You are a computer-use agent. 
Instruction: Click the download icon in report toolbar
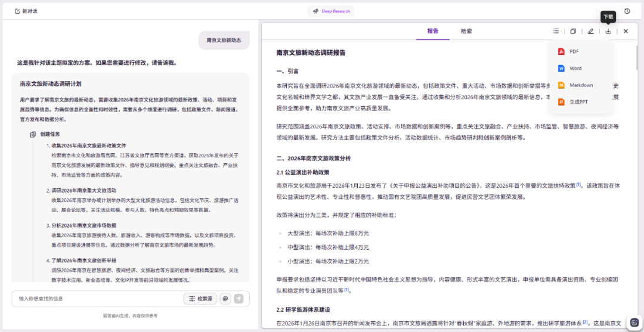[x=608, y=32]
